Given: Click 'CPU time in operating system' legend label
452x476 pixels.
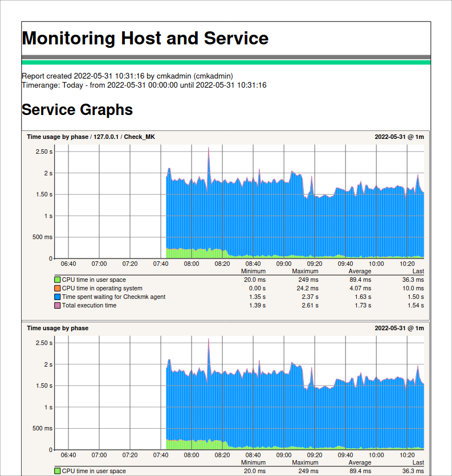Looking at the screenshot, I should (x=102, y=288).
